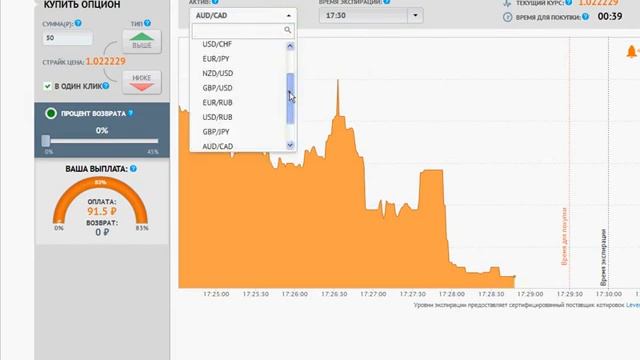The width and height of the screenshot is (640, 360).
Task: Click the search magnifier icon in asset list
Action: [287, 30]
